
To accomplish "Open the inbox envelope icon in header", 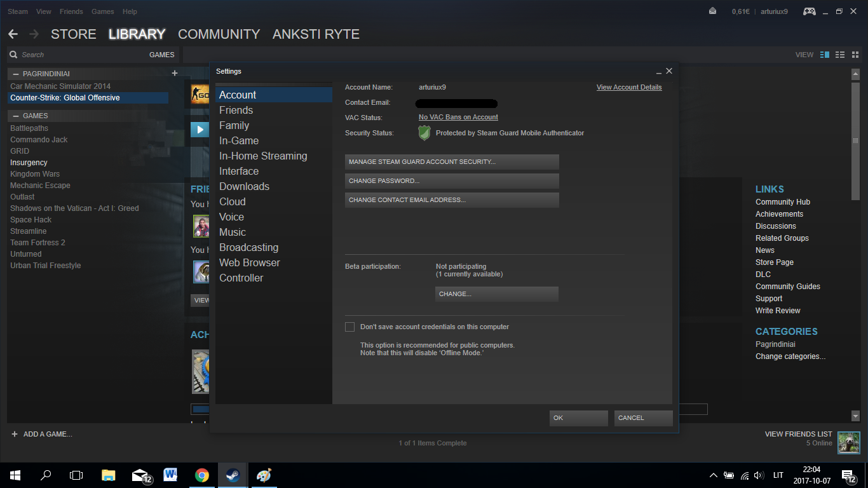I will pos(712,11).
